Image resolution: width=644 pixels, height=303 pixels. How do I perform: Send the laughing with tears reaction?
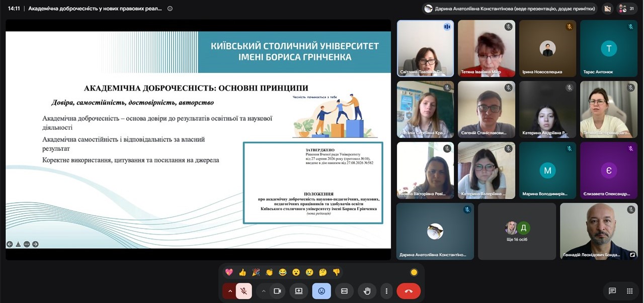tap(283, 272)
